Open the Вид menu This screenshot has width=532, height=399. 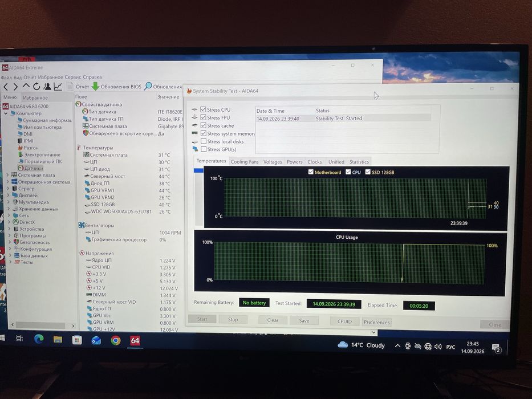click(18, 78)
